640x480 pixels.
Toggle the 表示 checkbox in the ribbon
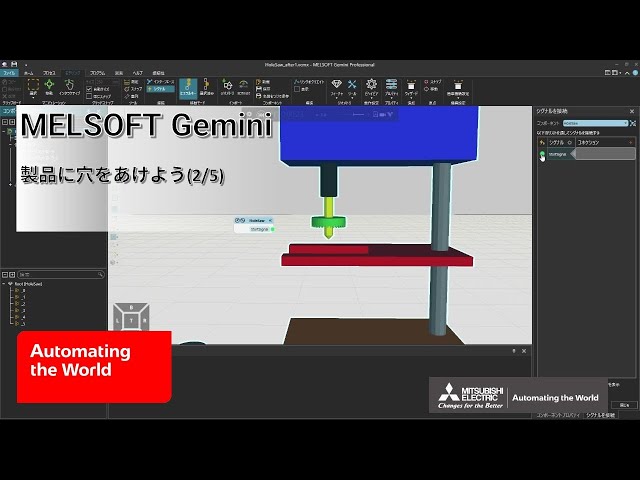(297, 89)
